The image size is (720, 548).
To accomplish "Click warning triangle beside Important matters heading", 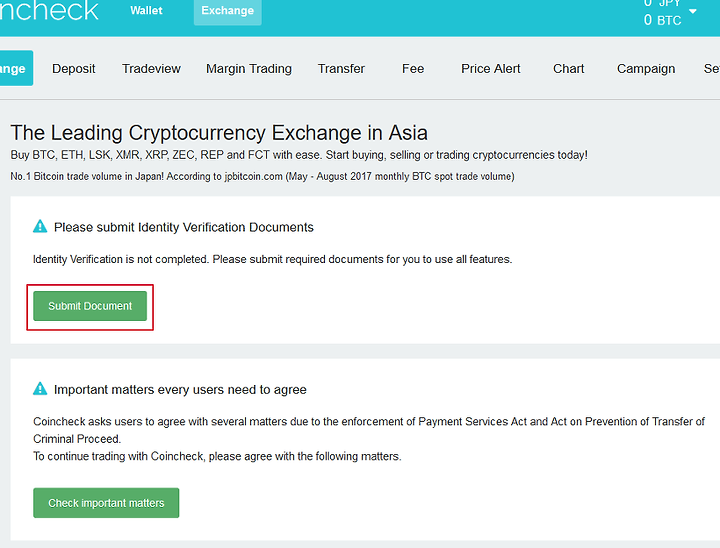I will click(40, 389).
